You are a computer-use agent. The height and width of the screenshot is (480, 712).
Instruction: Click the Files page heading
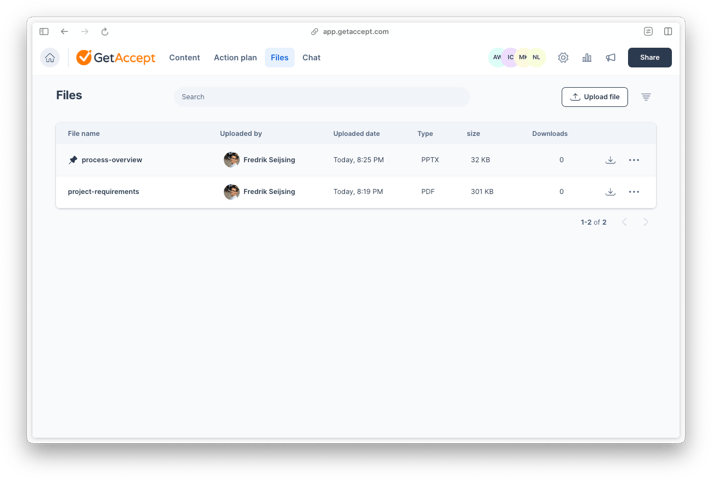click(69, 95)
